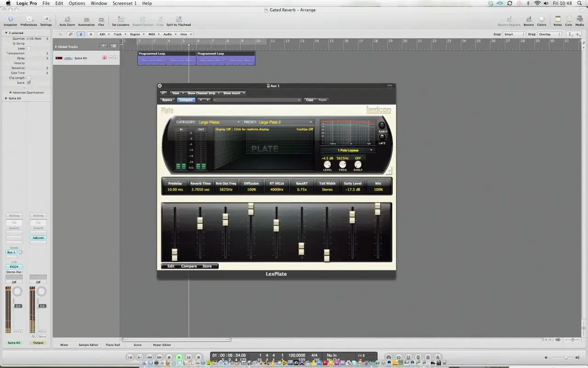The height and width of the screenshot is (368, 588).
Task: Click the add track plus button
Action: pos(104,46)
